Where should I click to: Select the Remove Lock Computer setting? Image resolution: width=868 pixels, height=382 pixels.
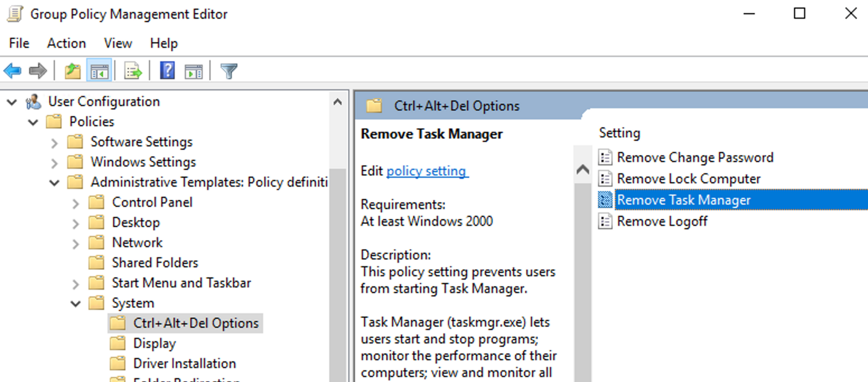point(688,179)
